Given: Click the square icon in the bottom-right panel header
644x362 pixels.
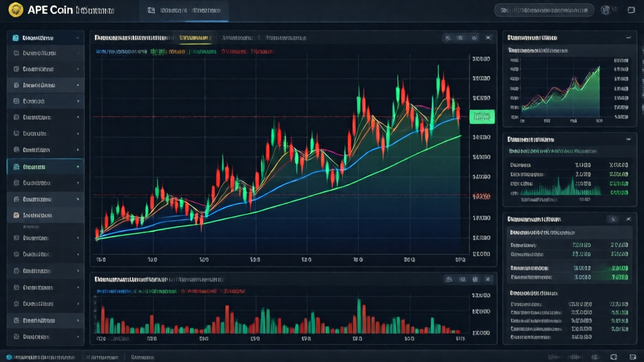Looking at the screenshot, I should coord(614,219).
